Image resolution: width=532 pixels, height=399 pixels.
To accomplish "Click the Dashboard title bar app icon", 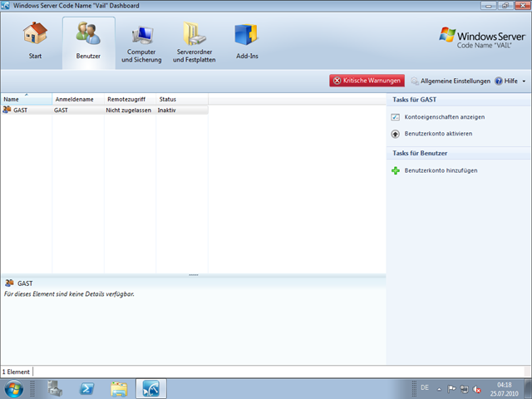I will pos(6,6).
